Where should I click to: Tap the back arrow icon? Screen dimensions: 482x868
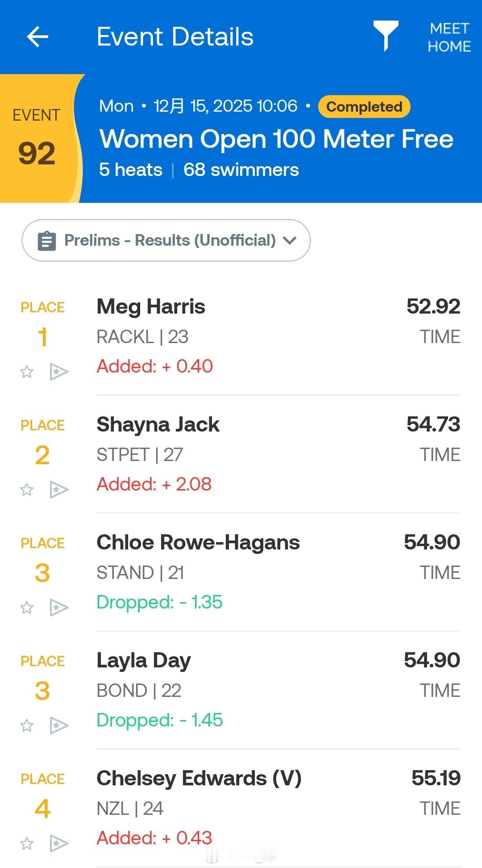37,37
